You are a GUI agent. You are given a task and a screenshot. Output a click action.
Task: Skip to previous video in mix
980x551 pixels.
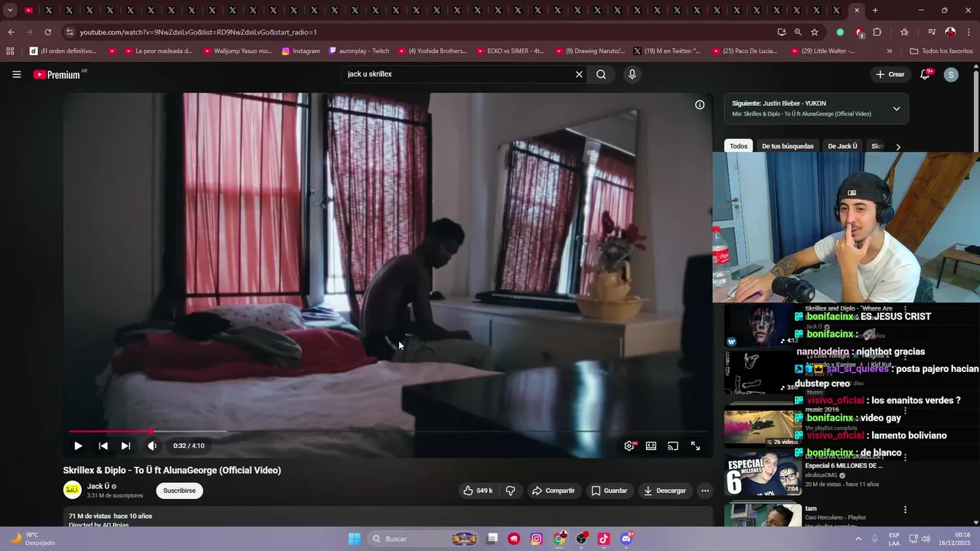point(103,445)
